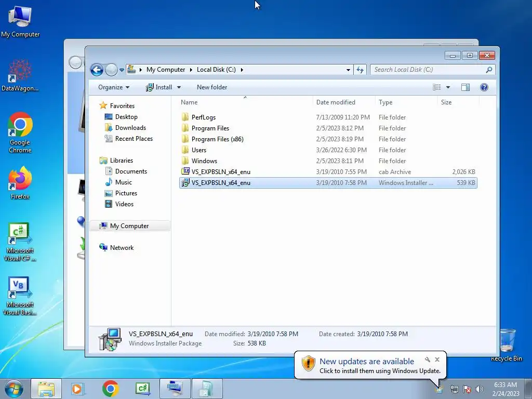The height and width of the screenshot is (399, 532).
Task: Expand the arrow after Local Disk (C:) breadcrumb
Action: tap(242, 70)
